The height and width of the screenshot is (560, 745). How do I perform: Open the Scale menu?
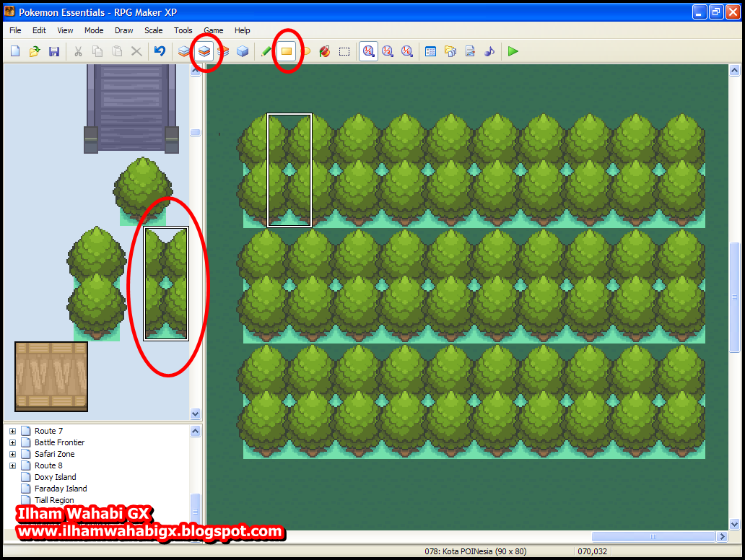[x=154, y=30]
